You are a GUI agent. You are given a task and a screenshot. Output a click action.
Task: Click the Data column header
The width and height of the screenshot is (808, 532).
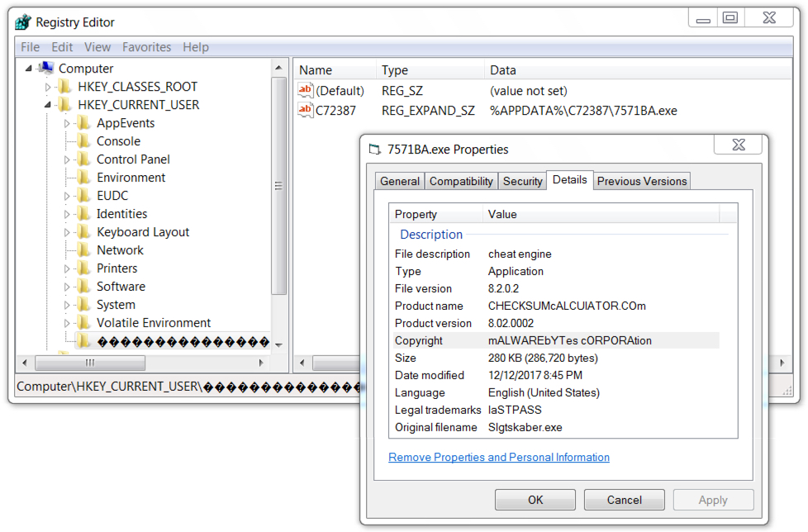pos(638,70)
